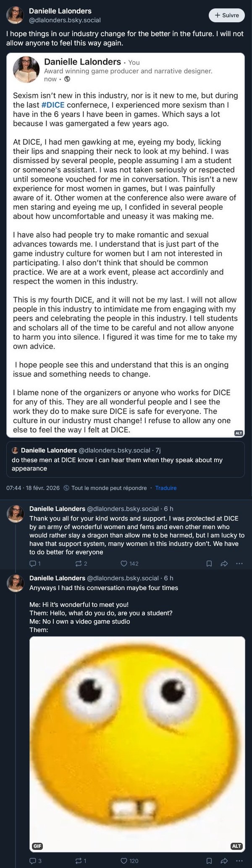Click the Suivre follow button
The image size is (252, 868).
click(226, 15)
